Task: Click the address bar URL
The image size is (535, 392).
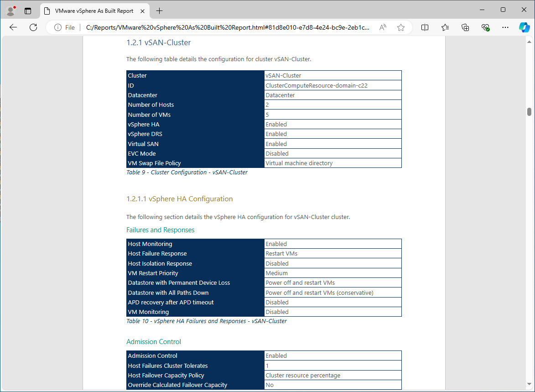Action: [228, 28]
